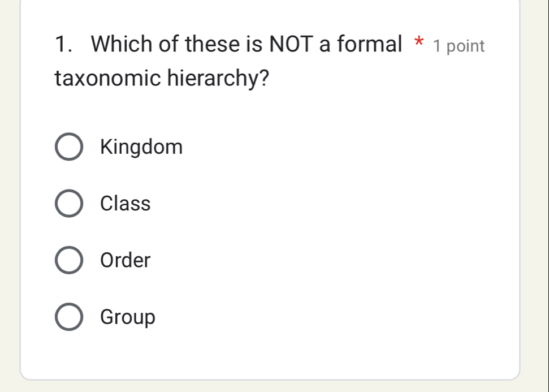Click the word 'formal' in the question

point(369,44)
